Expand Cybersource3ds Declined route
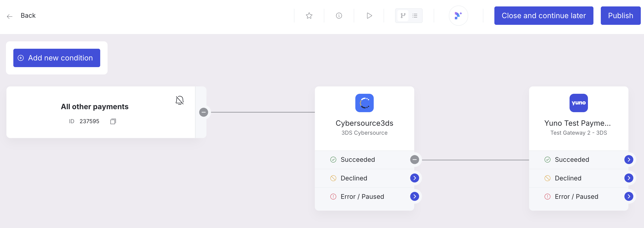This screenshot has height=228, width=644. 414,178
